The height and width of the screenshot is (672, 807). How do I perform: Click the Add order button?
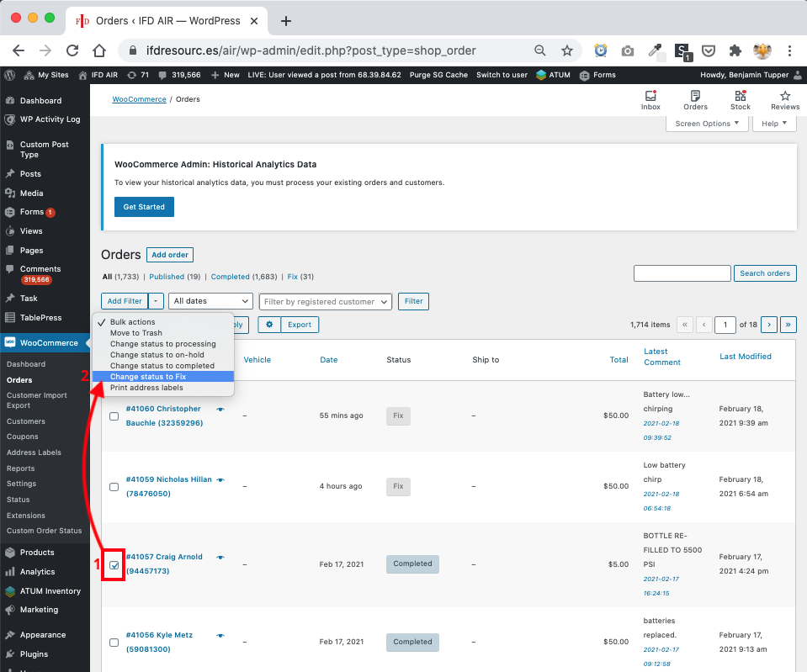pyautogui.click(x=170, y=255)
